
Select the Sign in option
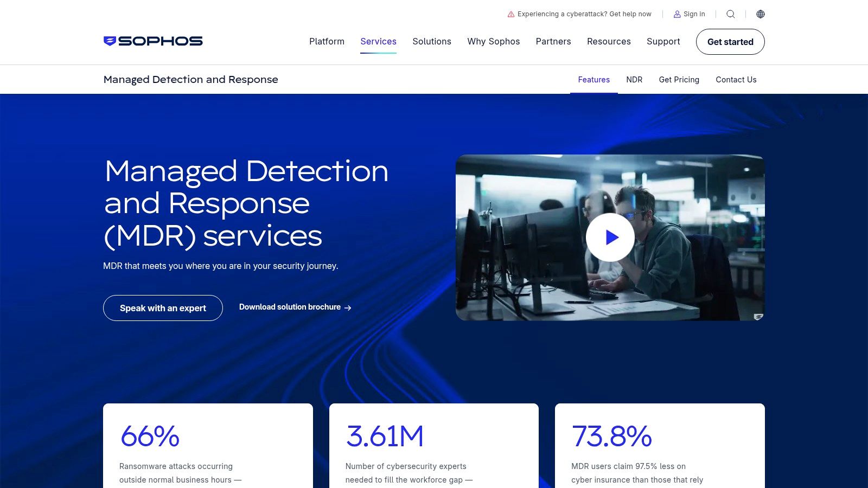click(x=693, y=14)
